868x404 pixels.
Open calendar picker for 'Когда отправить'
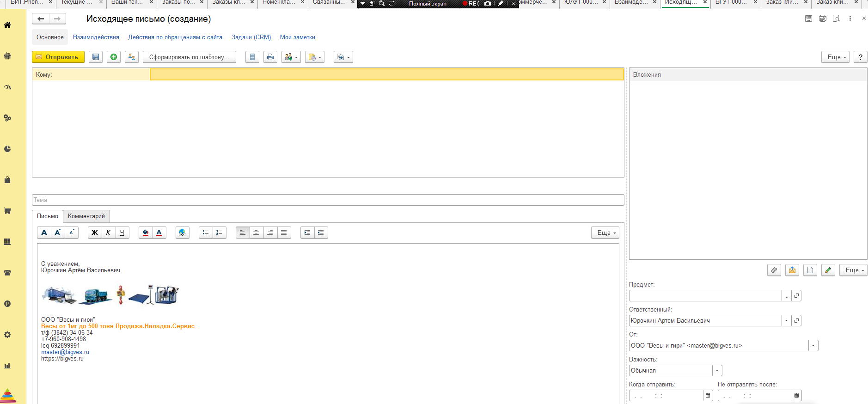click(708, 395)
